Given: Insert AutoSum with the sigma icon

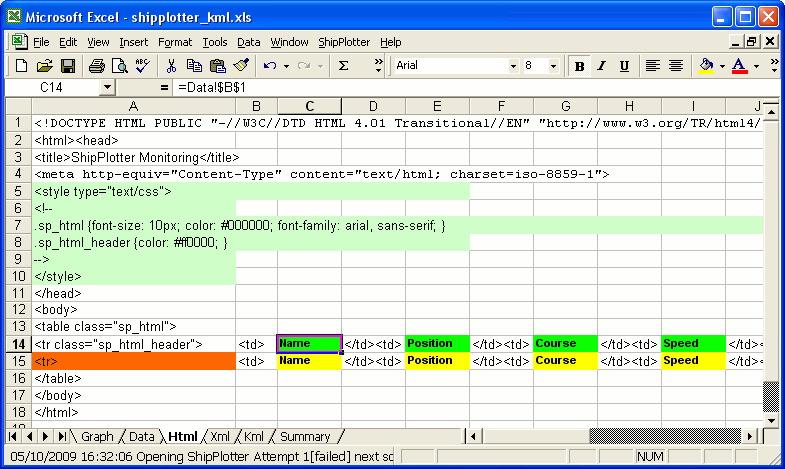Looking at the screenshot, I should click(x=343, y=66).
